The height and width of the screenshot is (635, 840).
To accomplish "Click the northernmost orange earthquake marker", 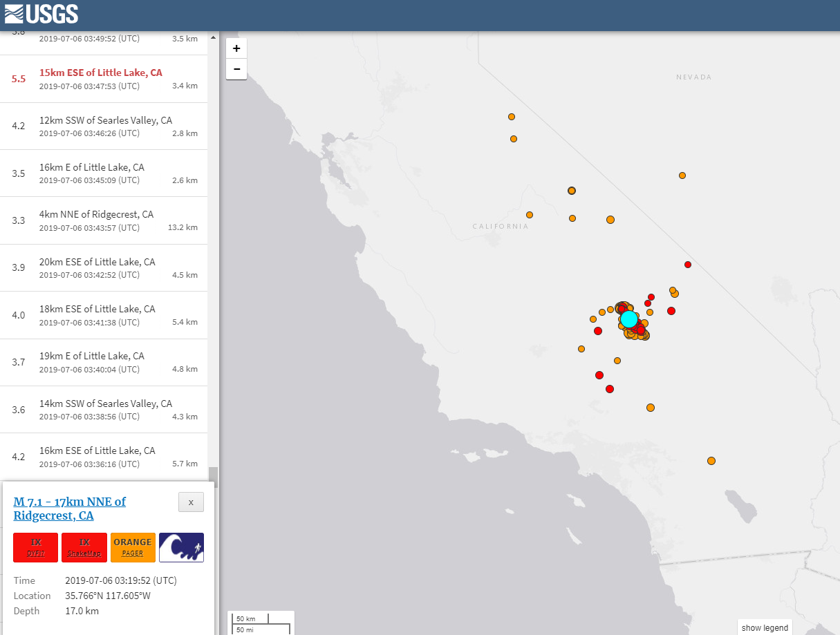I will point(512,117).
